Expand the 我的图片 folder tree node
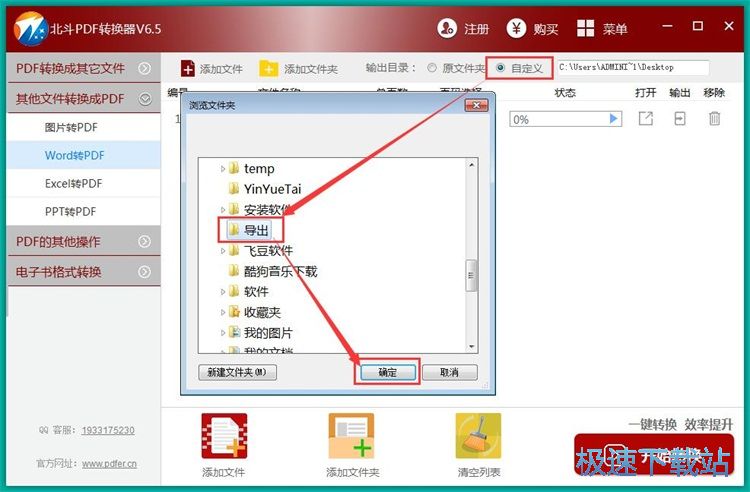Screen dimensions: 750x492 [x=222, y=333]
